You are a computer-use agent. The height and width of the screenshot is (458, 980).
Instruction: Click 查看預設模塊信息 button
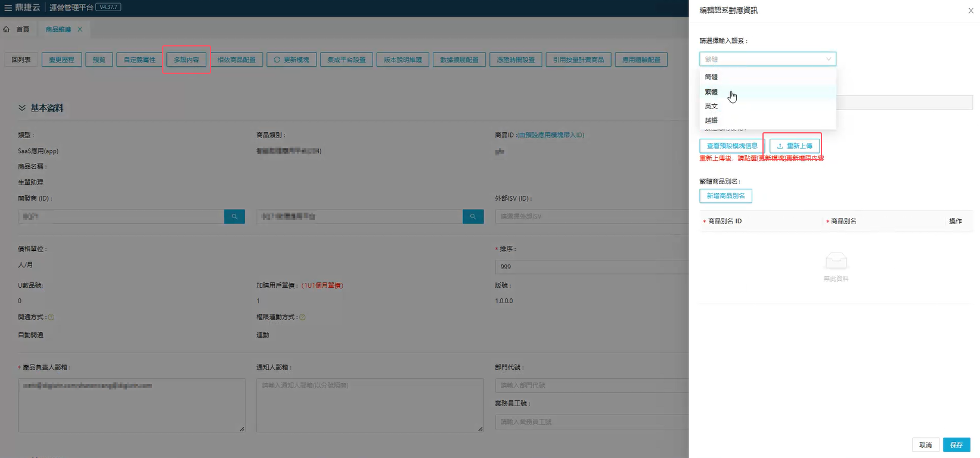(732, 146)
